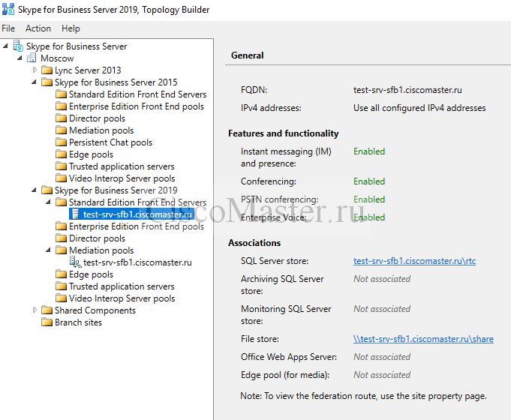Select Lync Server 2013 in the tree
The height and width of the screenshot is (420, 511).
(88, 70)
